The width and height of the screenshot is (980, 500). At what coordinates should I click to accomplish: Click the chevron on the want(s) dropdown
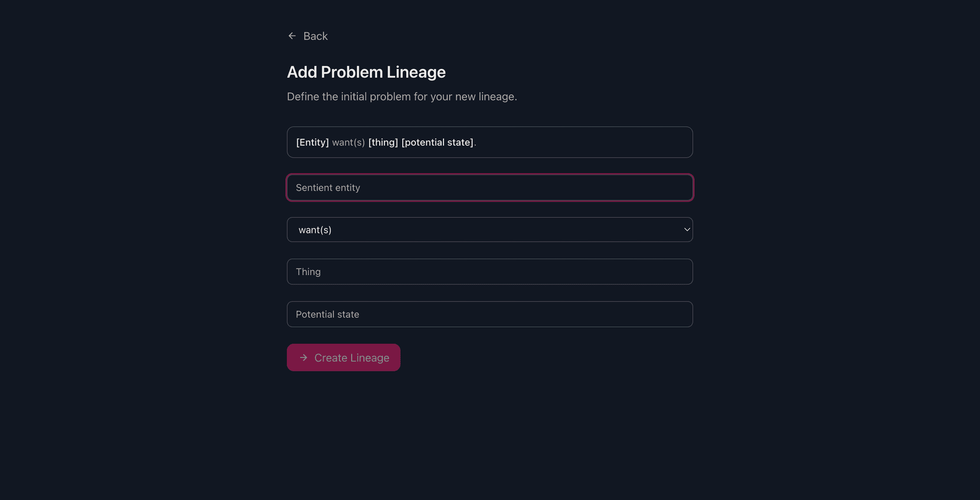click(687, 229)
